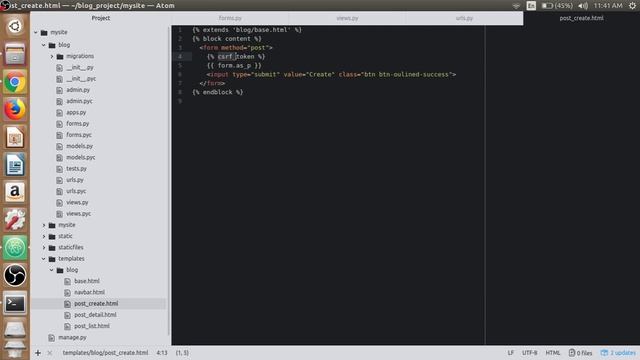The image size is (640, 360).
Task: Click the Project panel header tab
Action: [x=101, y=18]
